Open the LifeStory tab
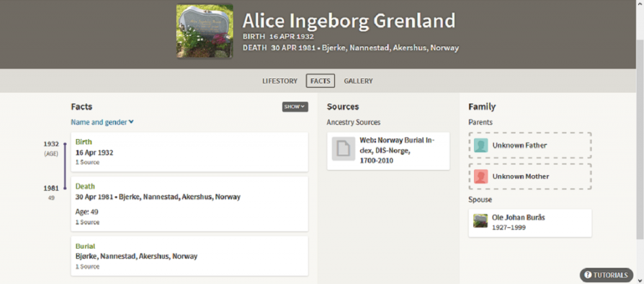This screenshot has height=284, width=644. [279, 81]
